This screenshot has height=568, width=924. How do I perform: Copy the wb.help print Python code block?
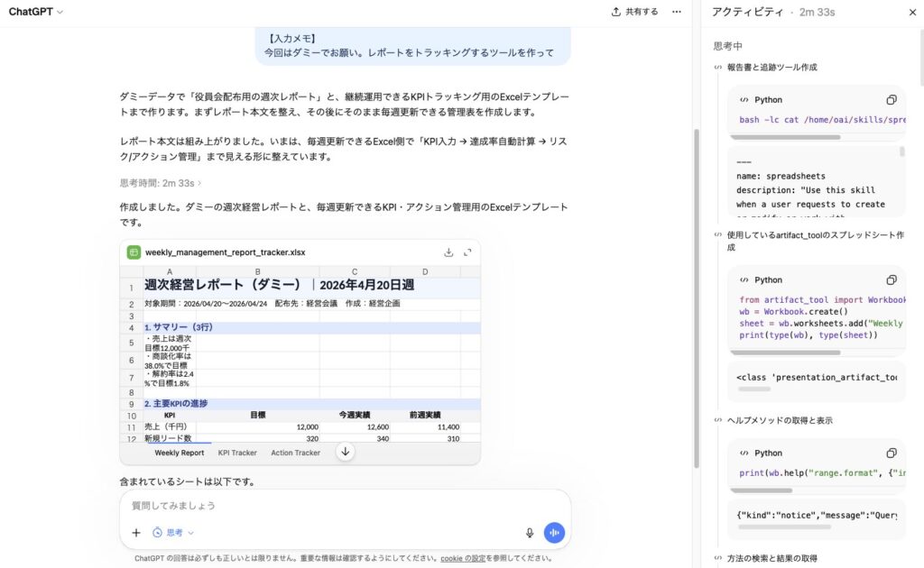[x=891, y=453]
